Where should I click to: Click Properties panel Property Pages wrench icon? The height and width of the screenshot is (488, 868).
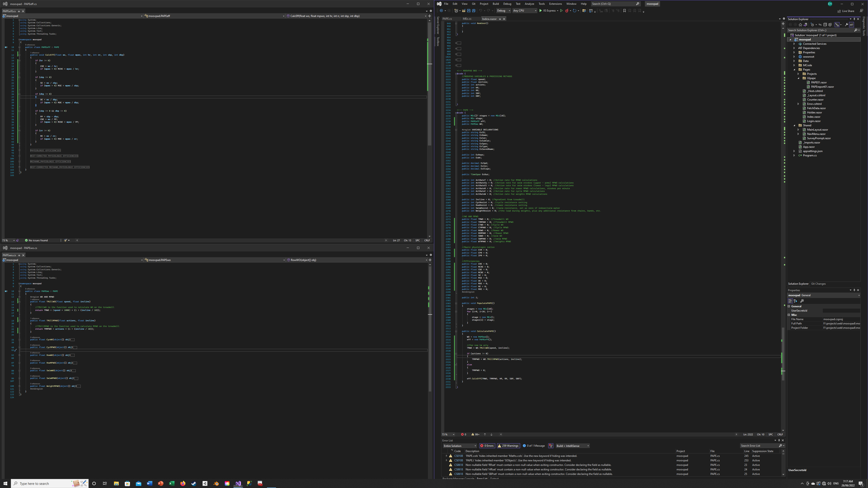tap(802, 301)
